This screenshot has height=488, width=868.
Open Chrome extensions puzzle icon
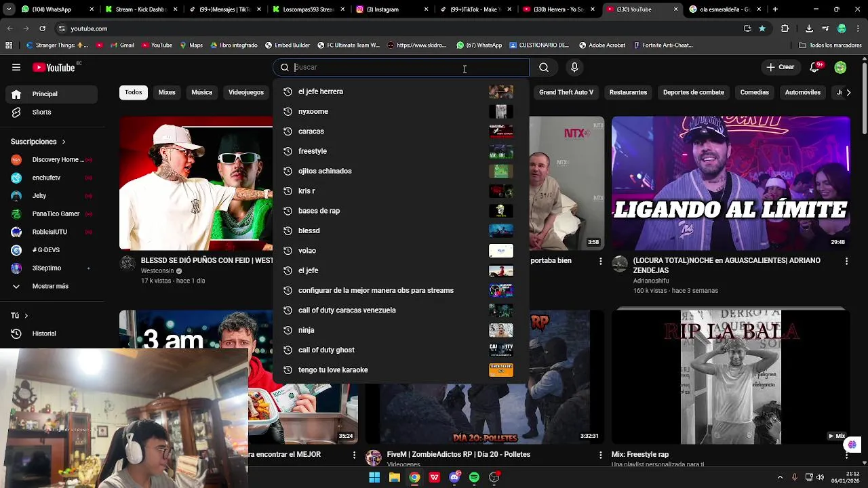[785, 28]
